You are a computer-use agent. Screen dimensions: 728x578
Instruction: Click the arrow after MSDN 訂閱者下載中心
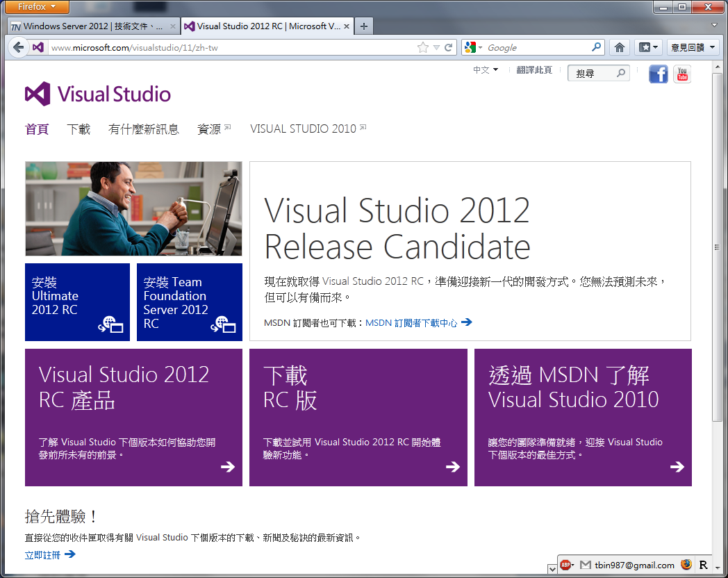[x=467, y=322]
